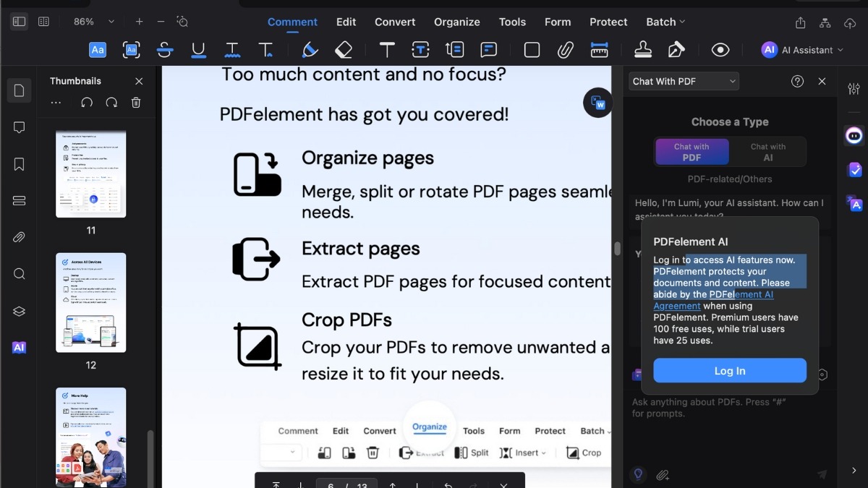Image resolution: width=868 pixels, height=488 pixels.
Task: Open the workflow hierarchy icon at top right
Action: (825, 22)
